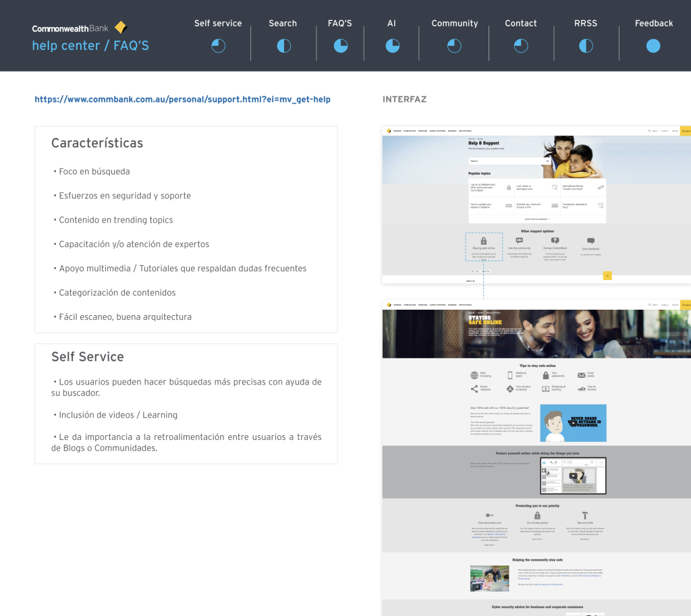
Task: Click the Tips for families icon
Action: (x=581, y=389)
